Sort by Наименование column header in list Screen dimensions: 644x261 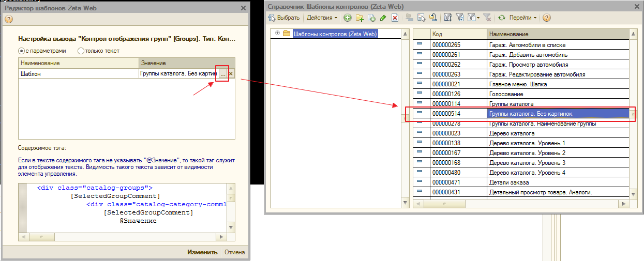click(x=558, y=34)
